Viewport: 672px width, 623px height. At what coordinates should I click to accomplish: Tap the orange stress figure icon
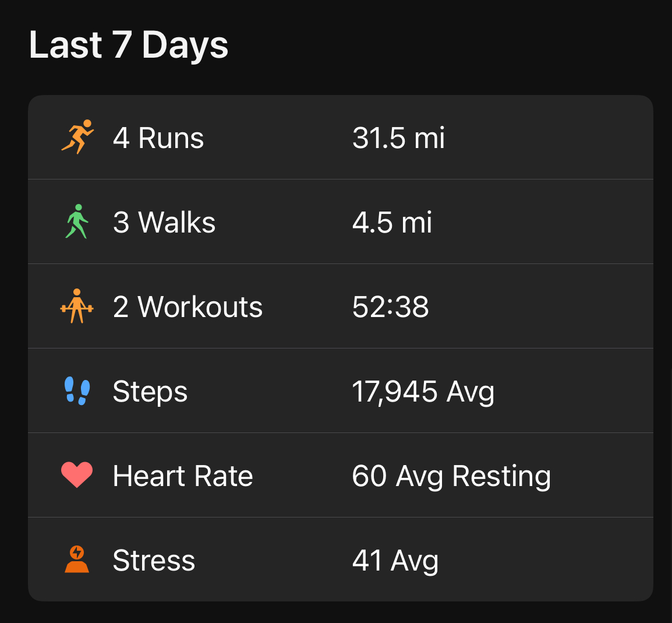77,559
